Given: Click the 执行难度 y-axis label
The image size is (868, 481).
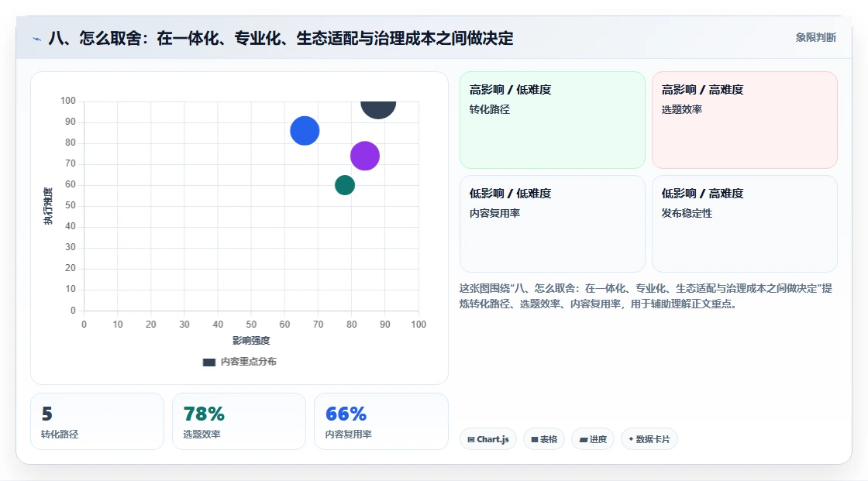Looking at the screenshot, I should point(48,206).
